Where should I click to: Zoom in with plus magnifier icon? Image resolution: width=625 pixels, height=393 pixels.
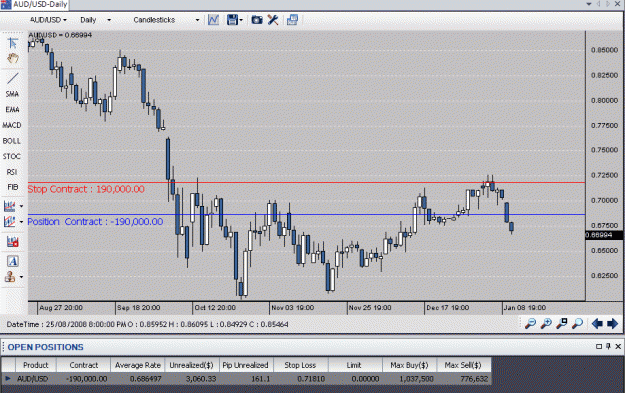click(x=546, y=323)
